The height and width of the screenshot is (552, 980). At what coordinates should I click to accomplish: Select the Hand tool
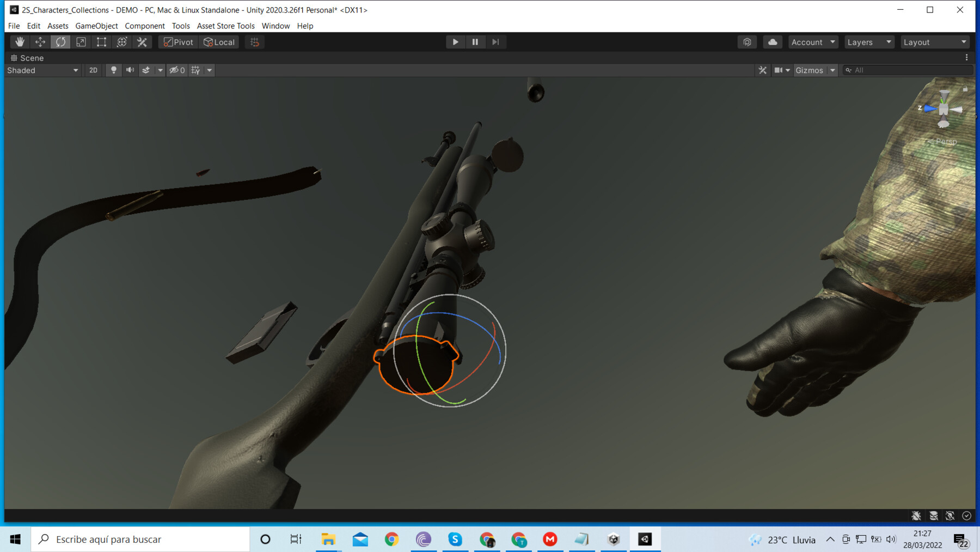click(20, 42)
